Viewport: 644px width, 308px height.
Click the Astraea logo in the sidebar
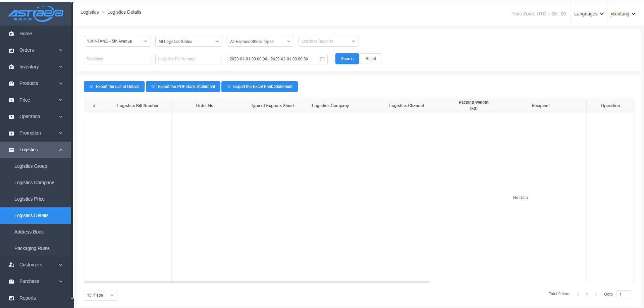35,14
